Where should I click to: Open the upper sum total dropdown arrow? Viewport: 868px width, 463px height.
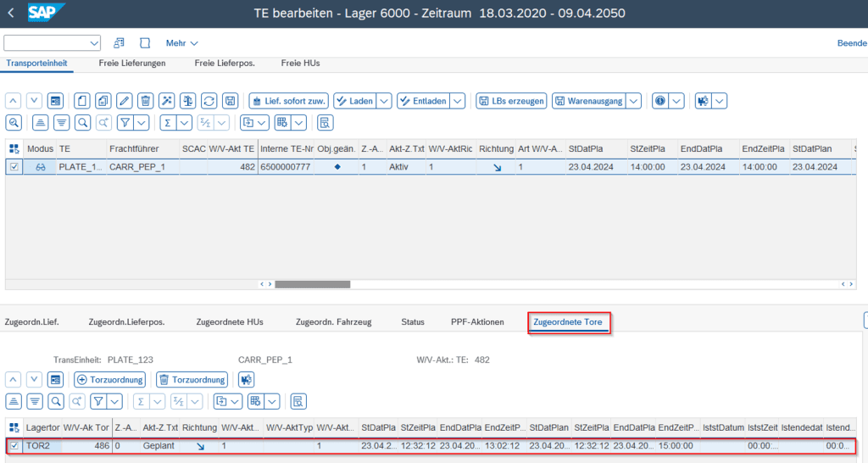click(184, 123)
